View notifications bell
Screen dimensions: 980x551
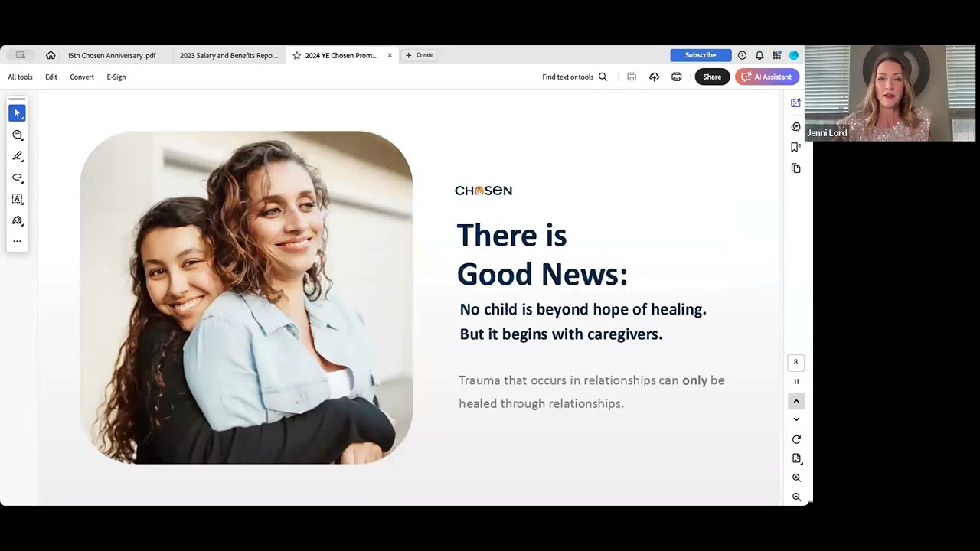coord(759,55)
